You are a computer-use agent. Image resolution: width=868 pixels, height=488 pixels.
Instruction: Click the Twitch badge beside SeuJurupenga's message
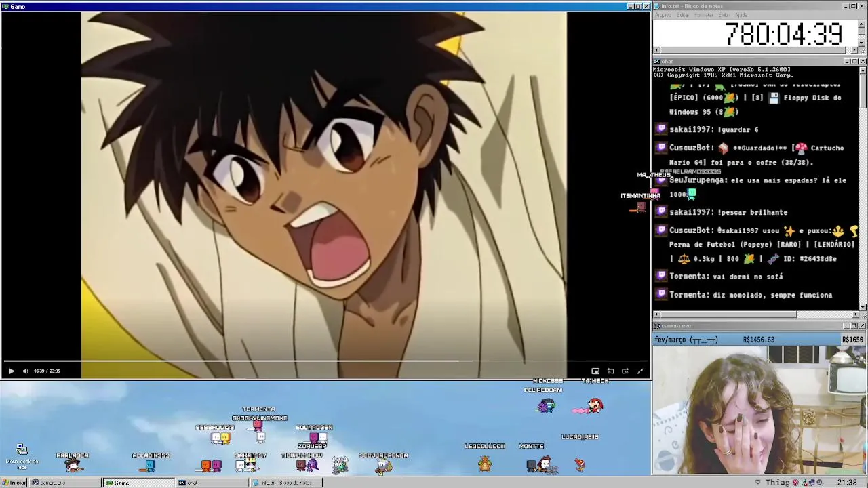click(x=661, y=180)
